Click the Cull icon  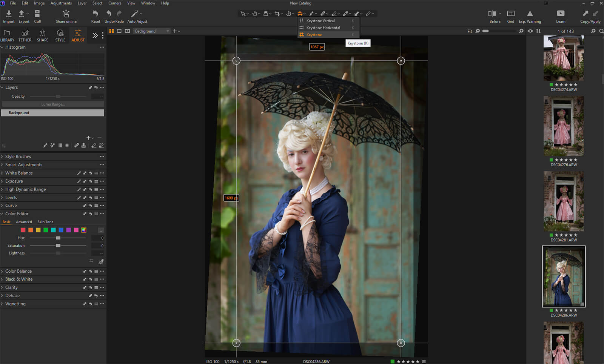[x=37, y=14]
